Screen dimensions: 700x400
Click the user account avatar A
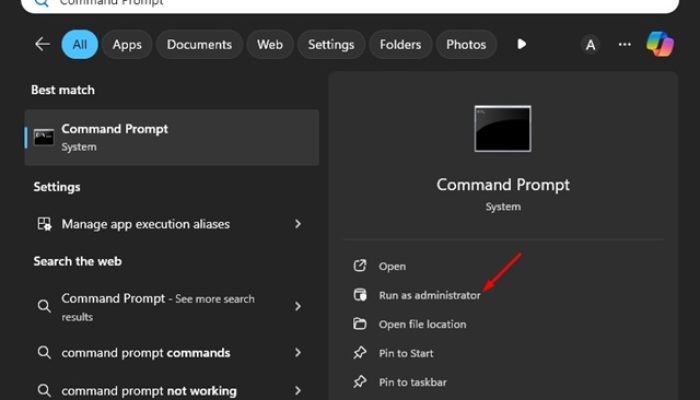(590, 44)
